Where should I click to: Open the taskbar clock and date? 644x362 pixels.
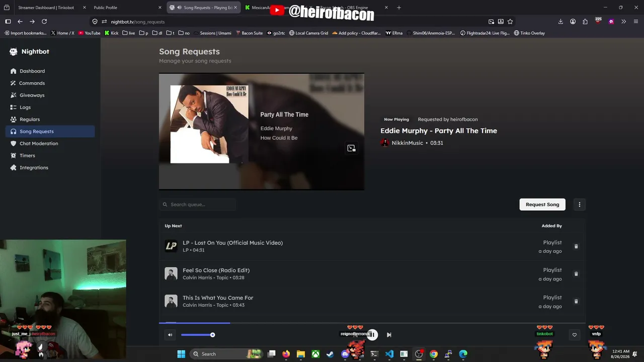point(620,354)
